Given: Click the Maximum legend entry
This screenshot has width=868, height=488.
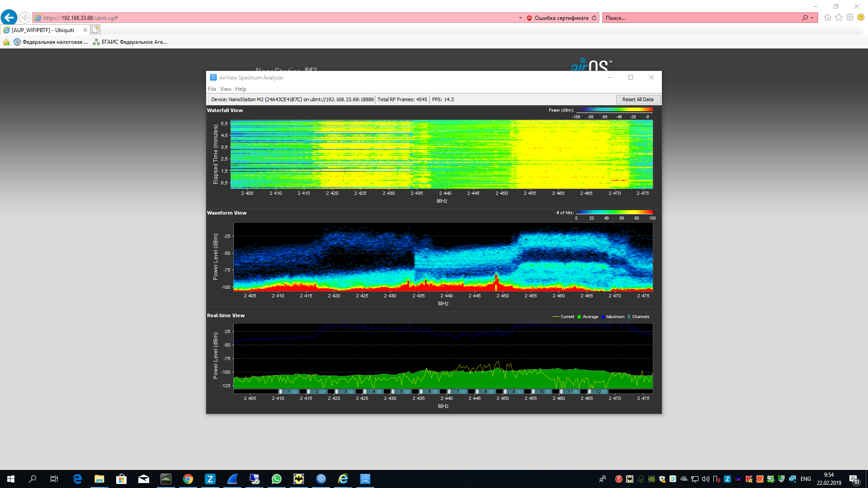Looking at the screenshot, I should point(613,317).
